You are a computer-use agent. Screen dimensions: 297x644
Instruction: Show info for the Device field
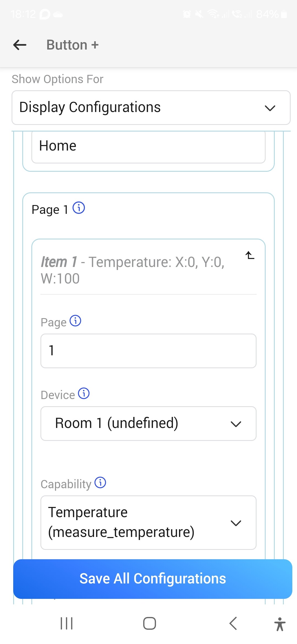point(84,393)
